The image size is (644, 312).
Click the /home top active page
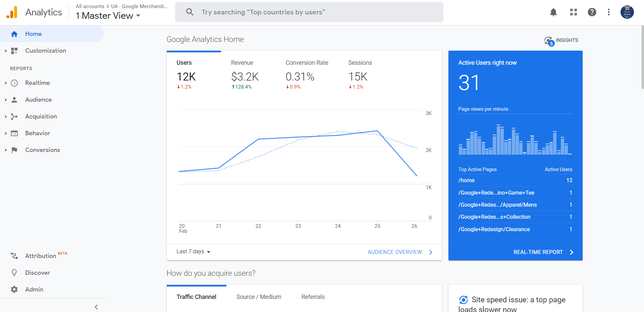pyautogui.click(x=515, y=180)
